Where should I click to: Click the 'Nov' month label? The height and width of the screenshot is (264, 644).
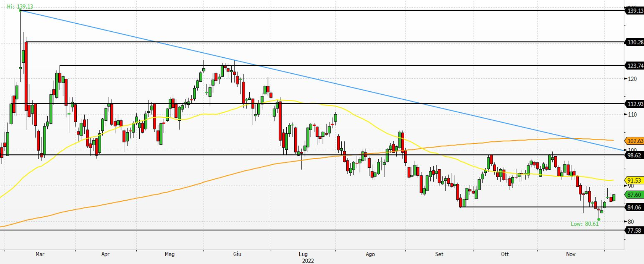click(570, 254)
